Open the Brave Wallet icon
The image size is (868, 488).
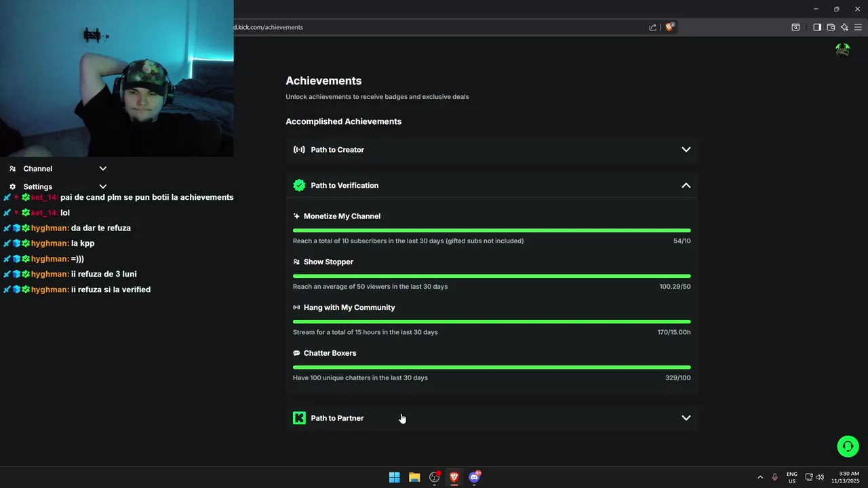tap(831, 27)
